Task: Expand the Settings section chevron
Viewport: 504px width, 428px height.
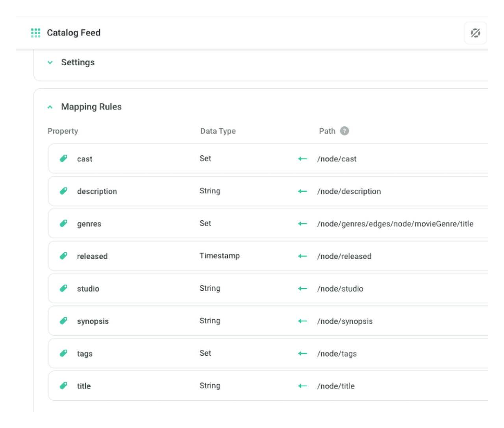Action: [50, 63]
